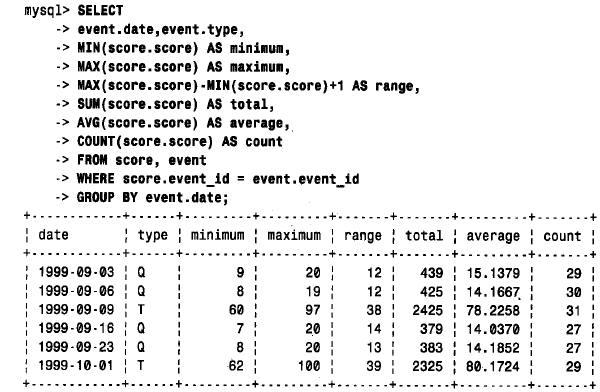The height and width of the screenshot is (392, 600).
Task: Click count value '31' in the 1999-09-09 row
Action: [574, 311]
